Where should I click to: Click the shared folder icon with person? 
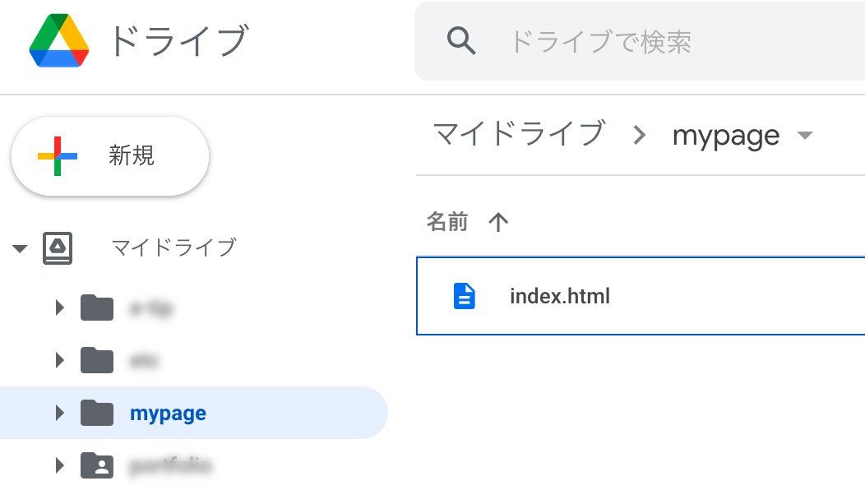click(97, 466)
